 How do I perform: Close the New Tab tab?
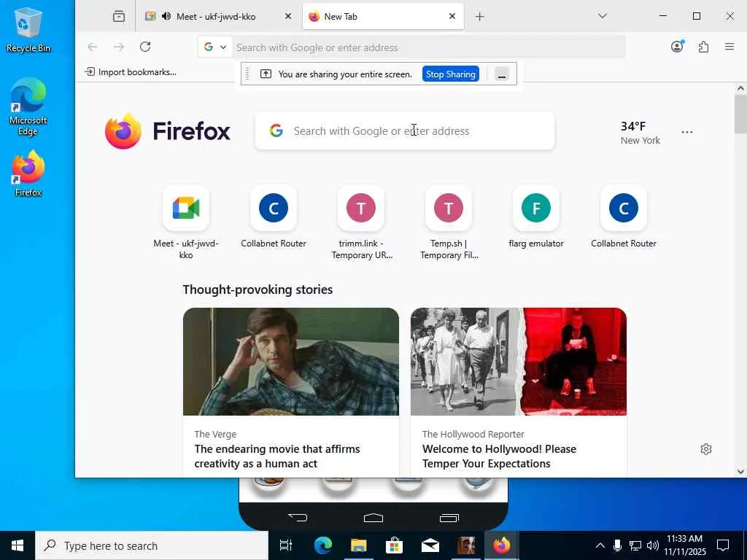[452, 16]
